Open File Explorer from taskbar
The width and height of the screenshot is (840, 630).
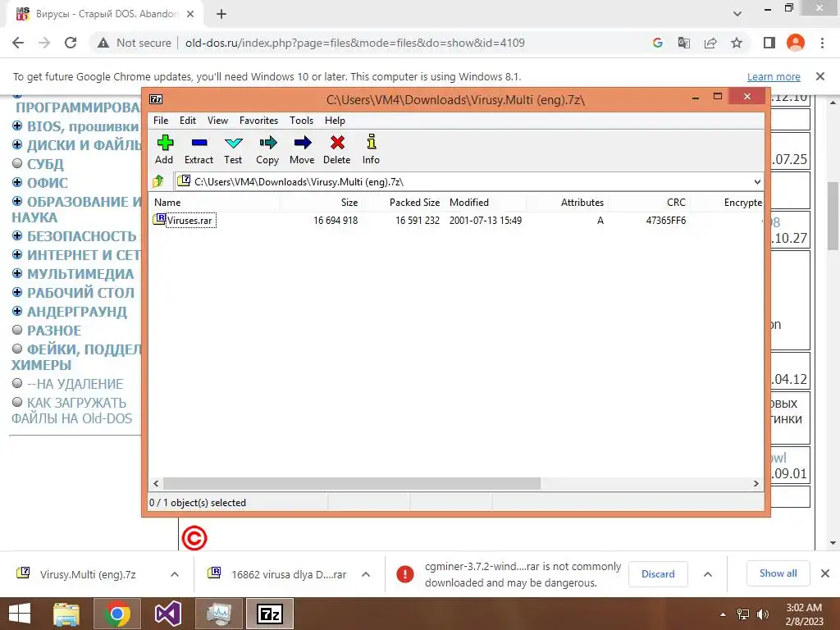[66, 614]
